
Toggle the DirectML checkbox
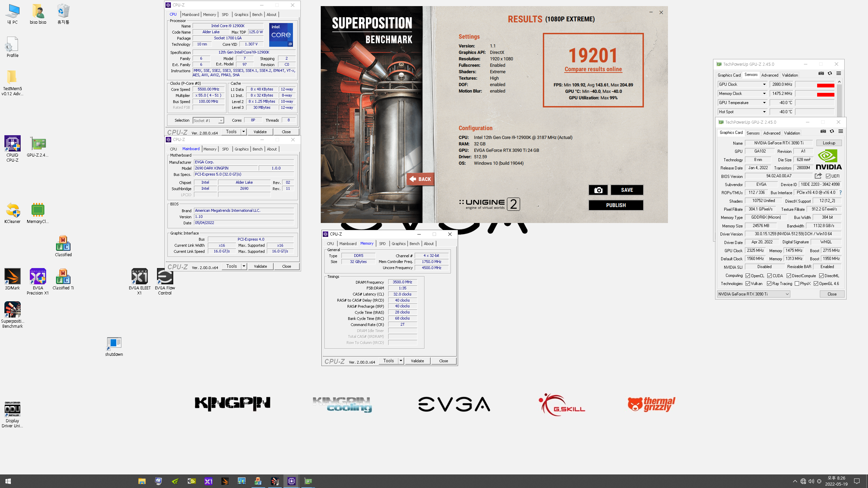(x=821, y=276)
